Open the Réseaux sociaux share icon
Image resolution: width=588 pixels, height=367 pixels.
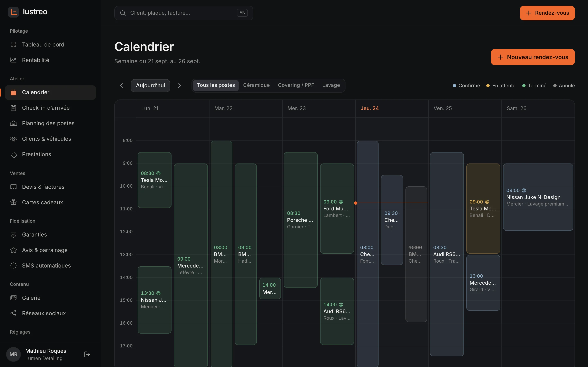pos(13,313)
